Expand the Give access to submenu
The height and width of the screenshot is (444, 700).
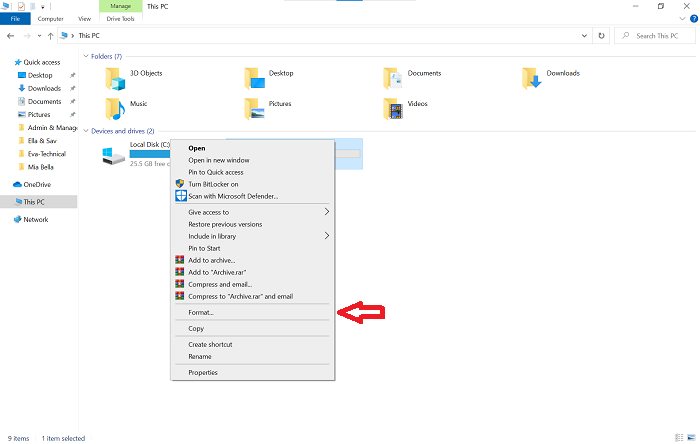[327, 212]
